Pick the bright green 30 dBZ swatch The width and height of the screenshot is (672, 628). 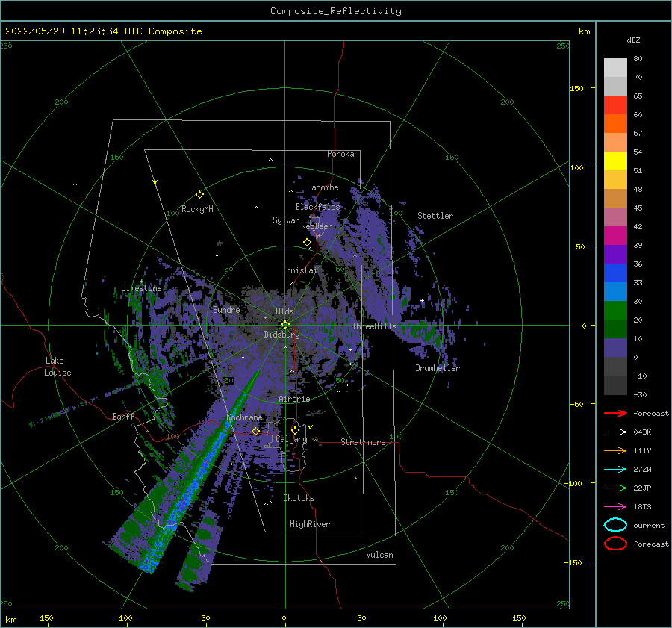tap(615, 310)
